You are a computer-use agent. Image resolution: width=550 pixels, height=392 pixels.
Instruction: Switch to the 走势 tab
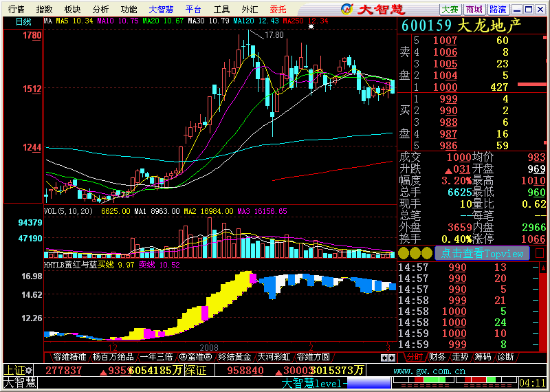click(x=460, y=357)
